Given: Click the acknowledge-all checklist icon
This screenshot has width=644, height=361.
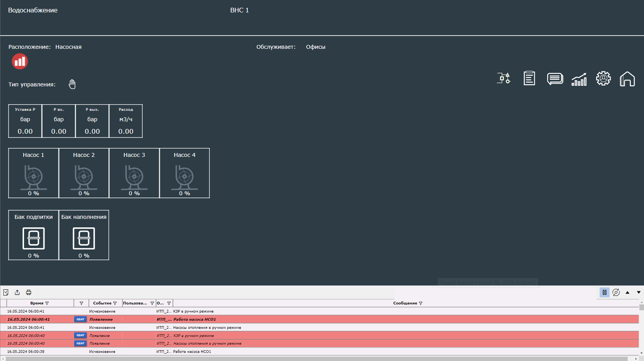Looking at the screenshot, I should [x=6, y=292].
